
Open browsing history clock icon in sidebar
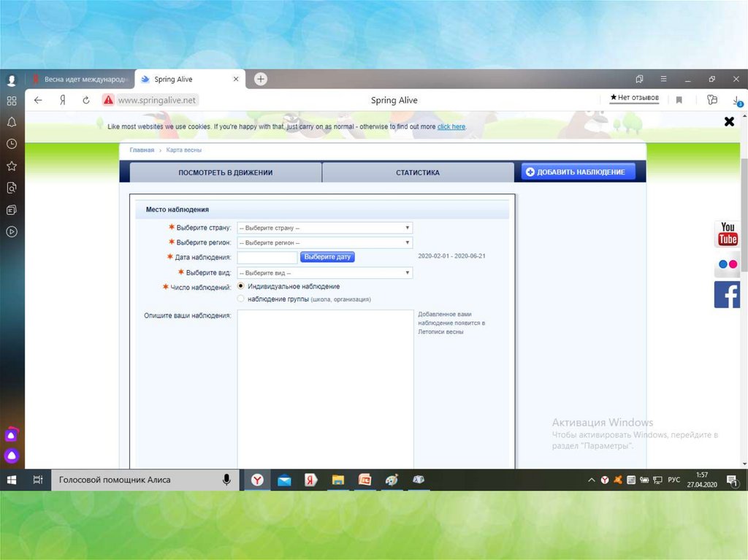tap(12, 144)
